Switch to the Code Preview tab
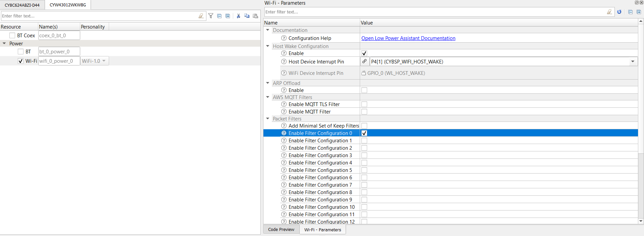The width and height of the screenshot is (644, 236). [x=281, y=230]
